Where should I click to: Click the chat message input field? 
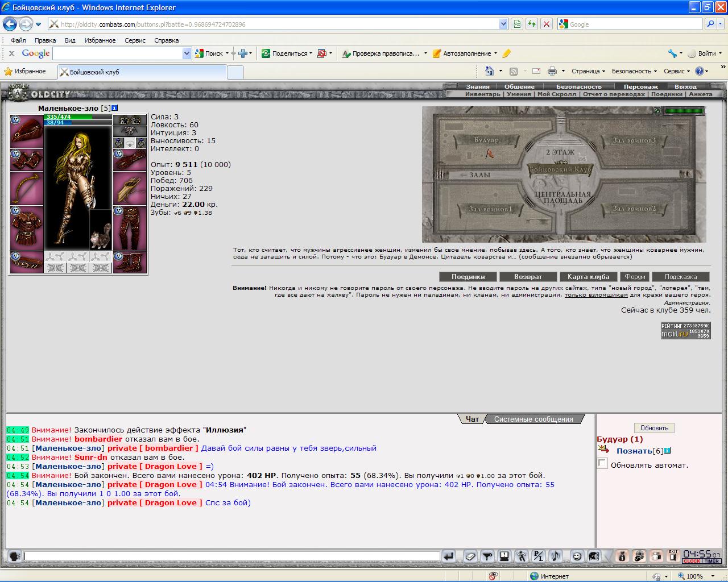tap(232, 556)
